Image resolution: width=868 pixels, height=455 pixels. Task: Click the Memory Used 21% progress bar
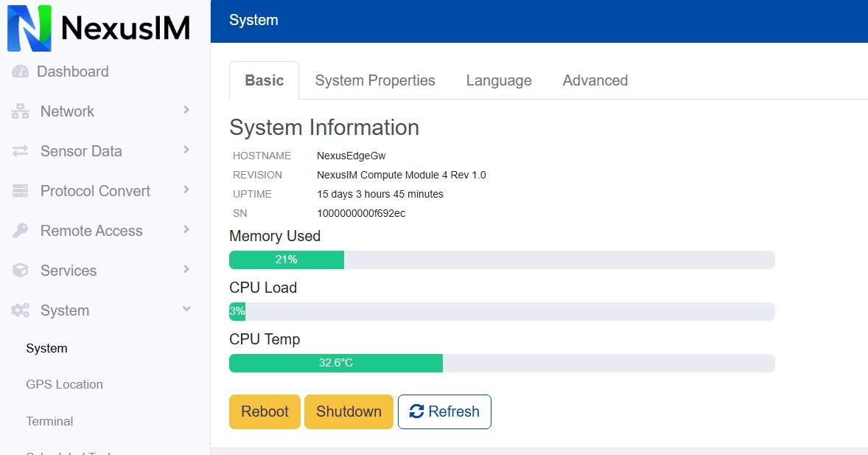(x=502, y=260)
